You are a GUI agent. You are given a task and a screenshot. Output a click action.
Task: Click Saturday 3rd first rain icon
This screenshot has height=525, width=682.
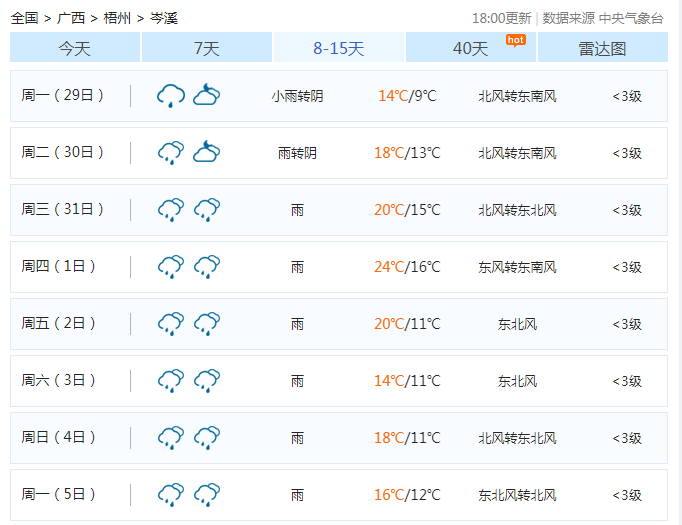(x=171, y=381)
